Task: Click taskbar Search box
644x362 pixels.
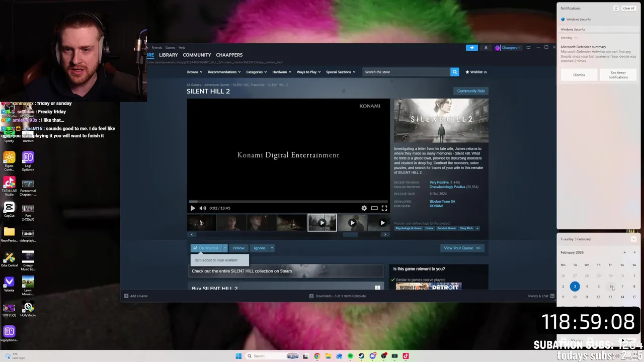Action: 272,356
